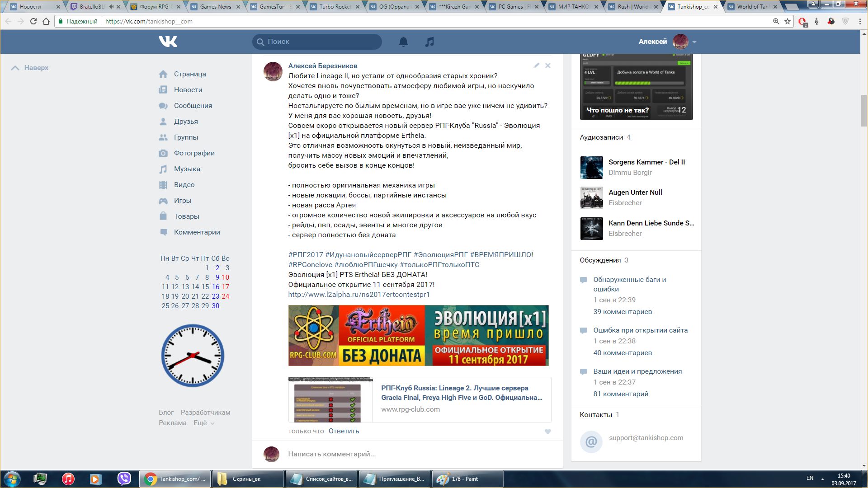Play Sorgens Kammer - Del II track
868x488 pixels.
click(x=646, y=162)
